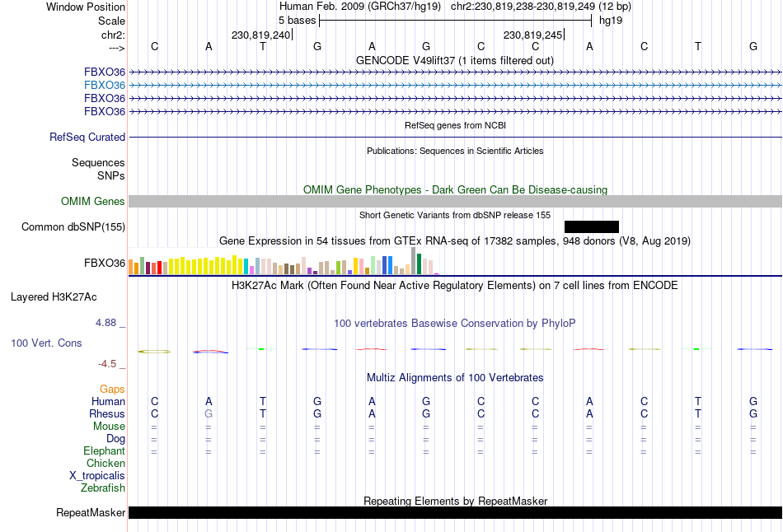This screenshot has width=783, height=532.
Task: Click the 230,819,245 position marker
Action: [x=532, y=35]
